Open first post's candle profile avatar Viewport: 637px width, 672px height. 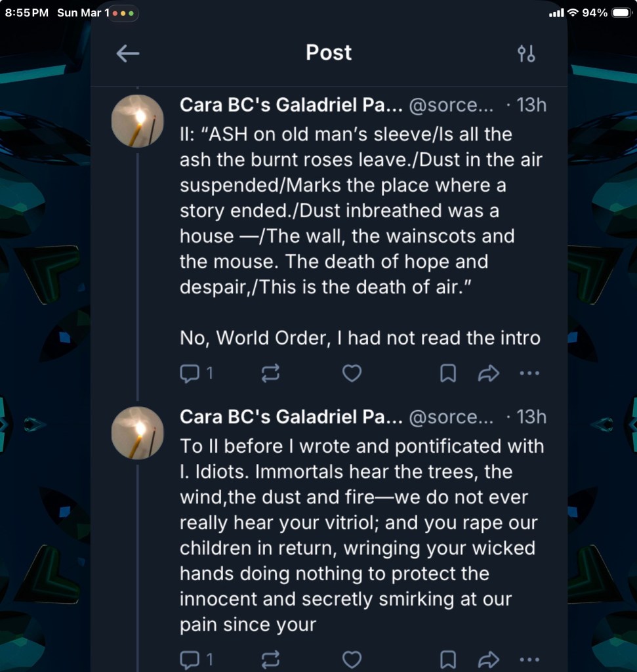(137, 121)
